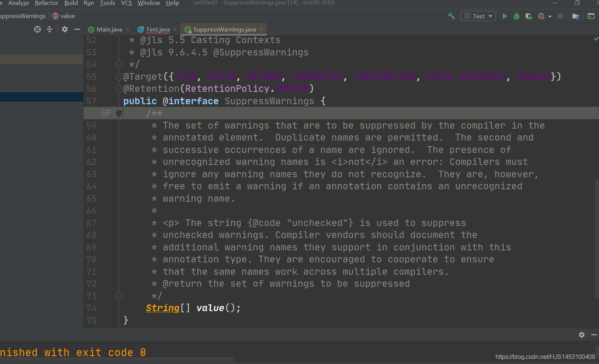The image size is (599, 364).
Task: Click the value method name on line 74
Action: (210, 308)
